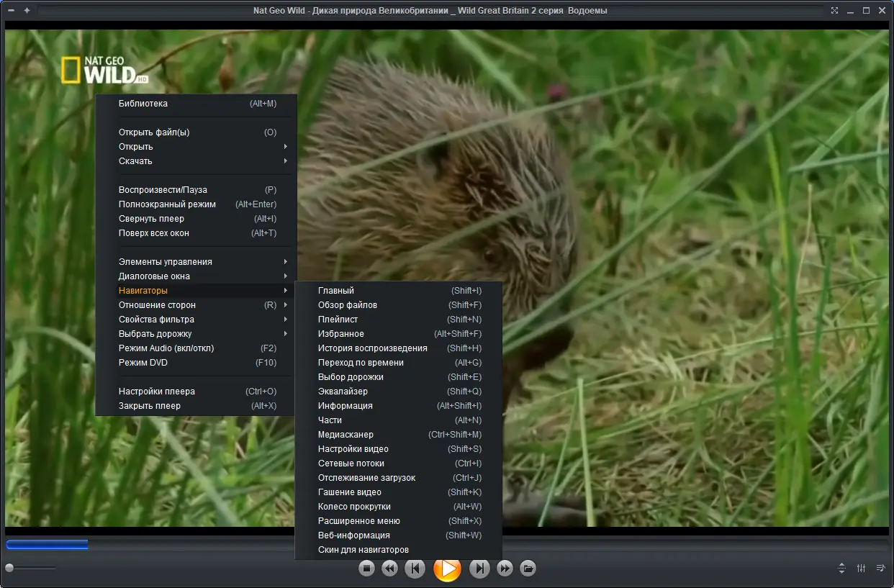This screenshot has width=894, height=588.
Task: Jump to the previous track
Action: [415, 569]
